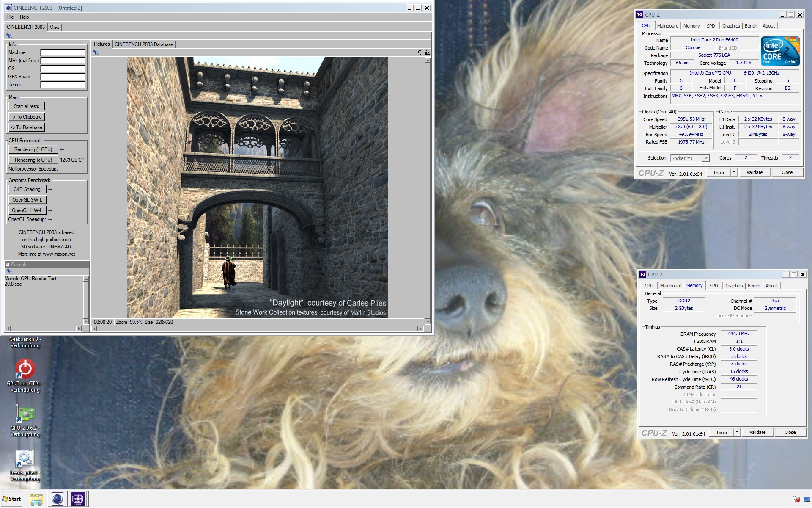Run the C4D Shading benchmark
Viewport: 812px width, 508px height.
27,189
